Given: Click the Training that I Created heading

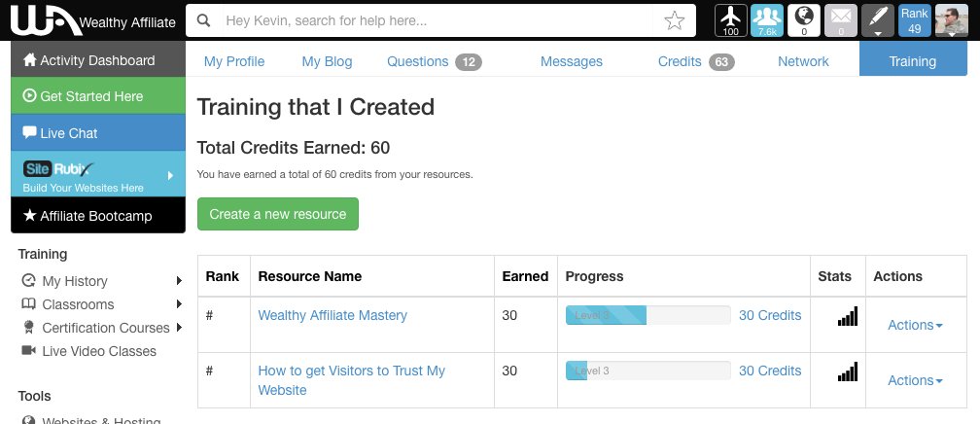Looking at the screenshot, I should 316,107.
